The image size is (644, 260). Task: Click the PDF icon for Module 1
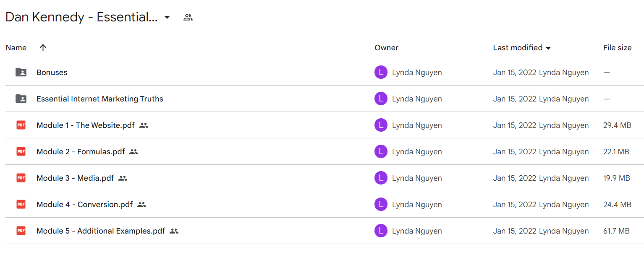pyautogui.click(x=21, y=125)
